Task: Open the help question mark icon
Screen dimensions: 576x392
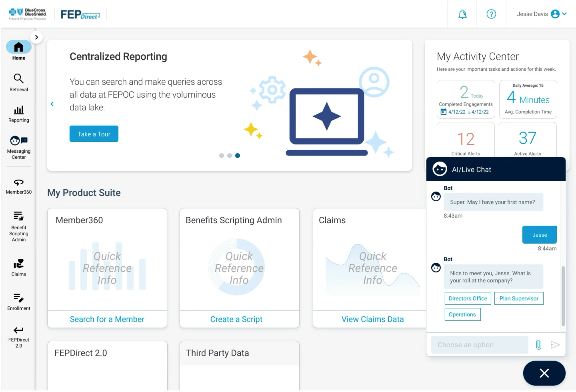Action: 491,14
